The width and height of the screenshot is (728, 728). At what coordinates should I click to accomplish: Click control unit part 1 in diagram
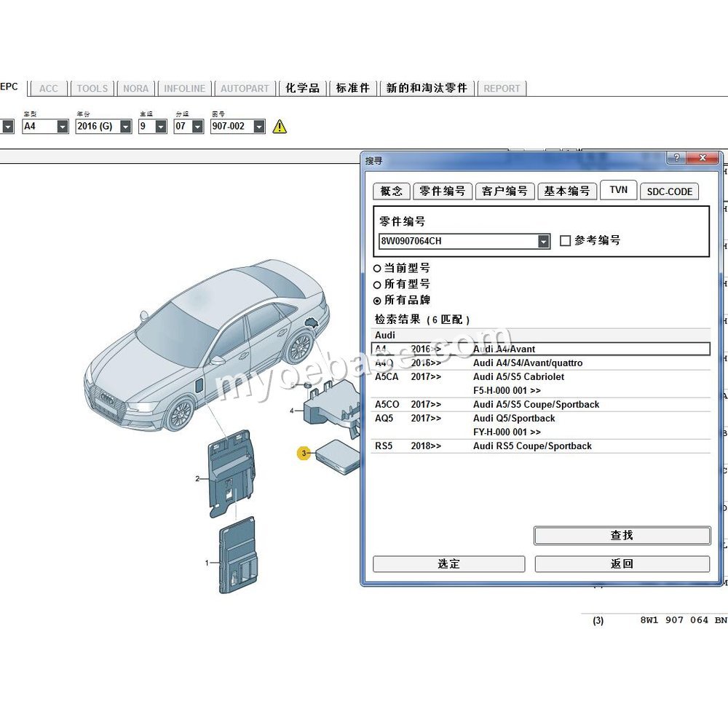pos(237,555)
